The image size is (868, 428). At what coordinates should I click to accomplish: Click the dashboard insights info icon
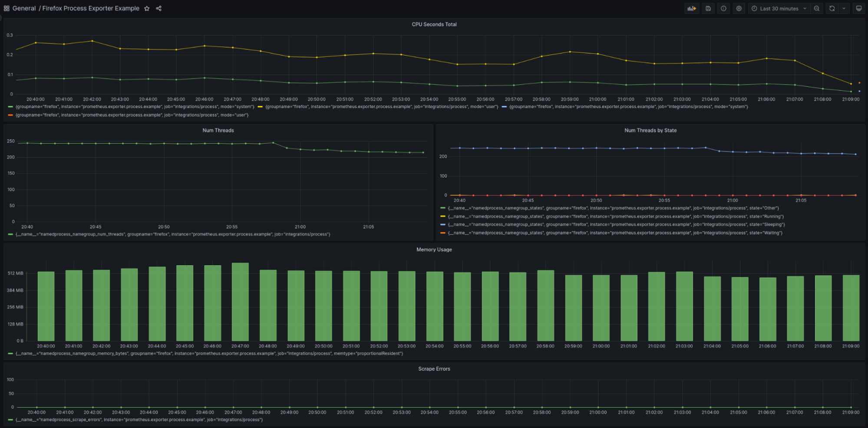(723, 8)
